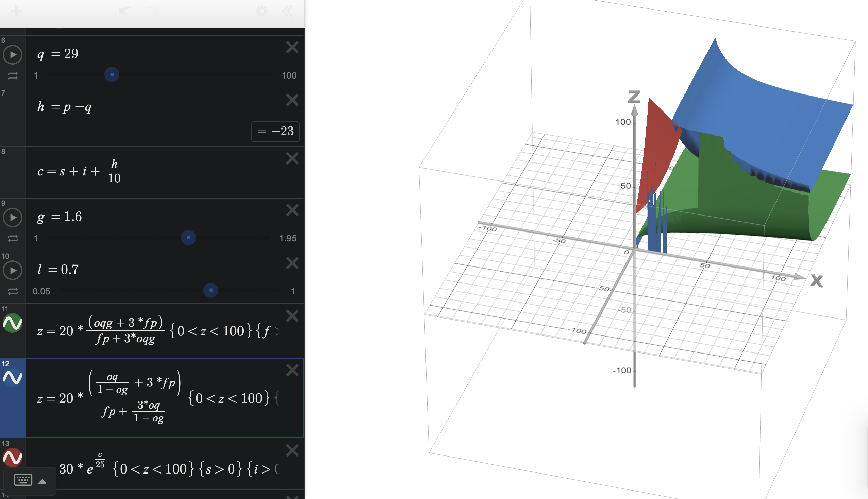Image resolution: width=868 pixels, height=499 pixels.
Task: Hide the green surface in expression 11
Action: 13,323
